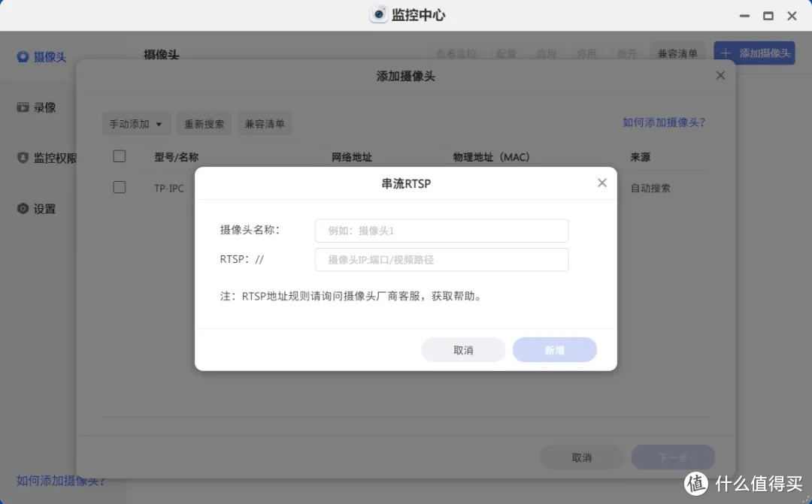
Task: Open the 手动添加 dropdown
Action: click(136, 123)
